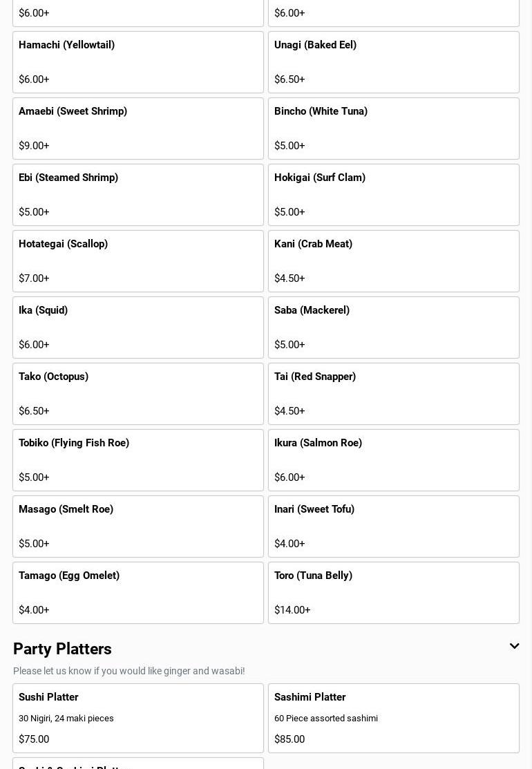532x769 pixels.
Task: Open Tako (Octopus) item details
Action: click(138, 394)
